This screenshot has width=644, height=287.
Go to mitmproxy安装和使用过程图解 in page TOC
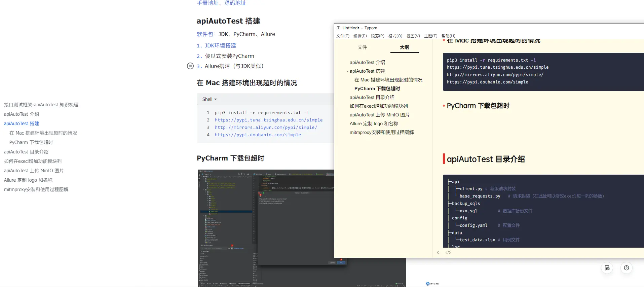click(x=36, y=189)
